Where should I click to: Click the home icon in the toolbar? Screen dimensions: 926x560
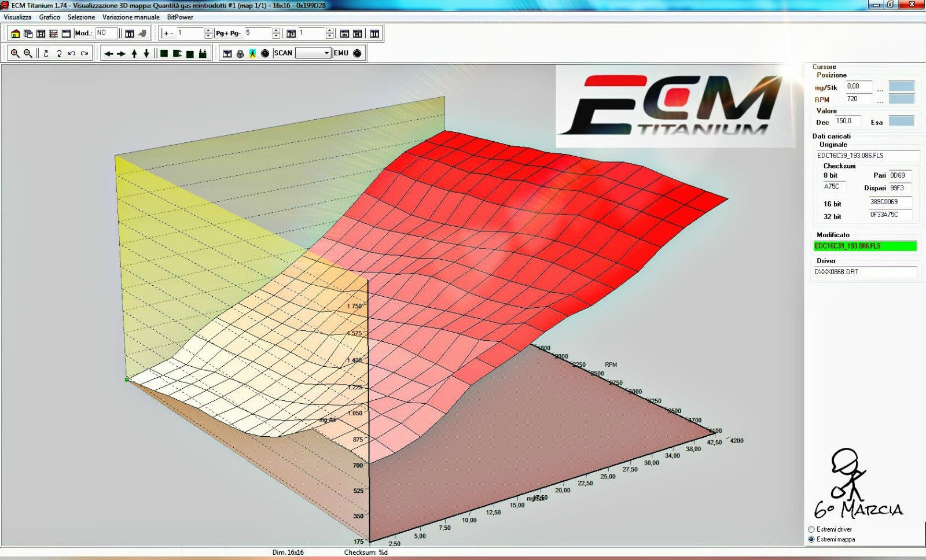16,34
